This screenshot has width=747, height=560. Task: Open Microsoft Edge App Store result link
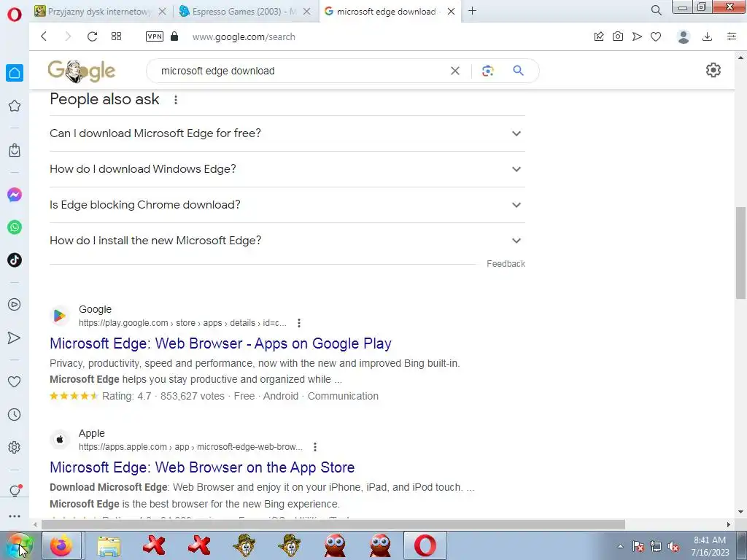pos(202,467)
